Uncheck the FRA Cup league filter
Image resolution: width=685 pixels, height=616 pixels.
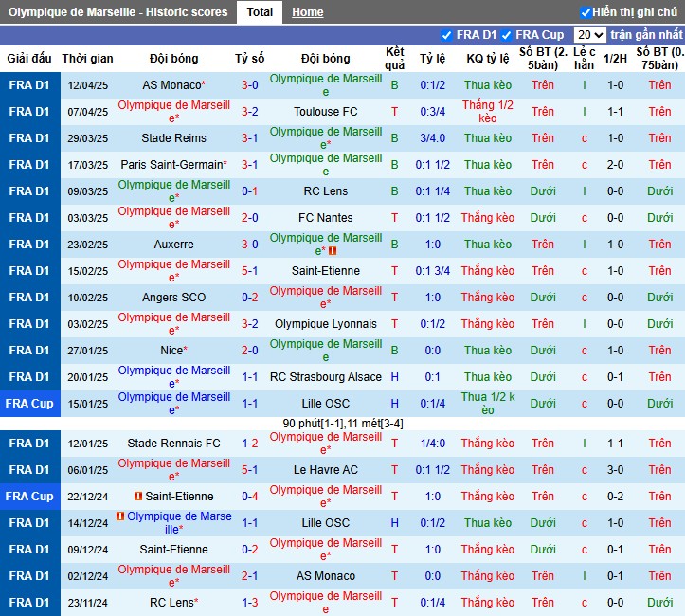(x=506, y=35)
